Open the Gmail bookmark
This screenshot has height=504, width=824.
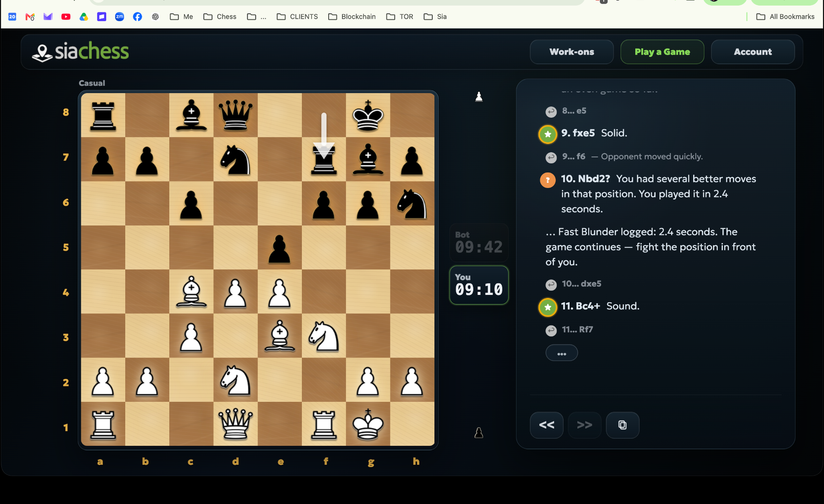[30, 16]
